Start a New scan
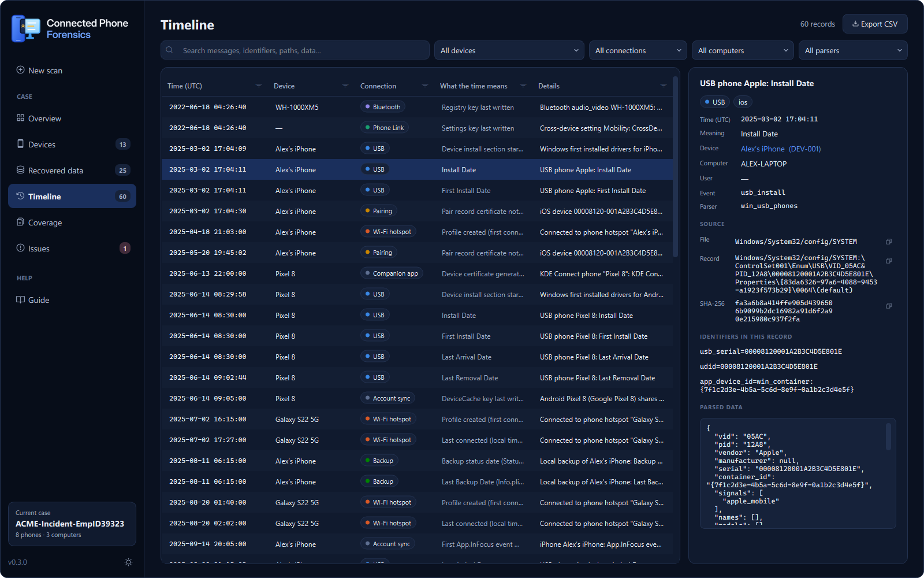Screen dimensions: 924x578 [x=72, y=70]
